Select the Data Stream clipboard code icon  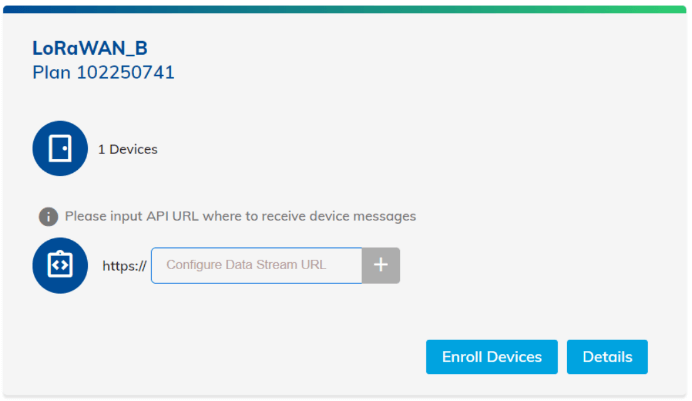click(60, 265)
